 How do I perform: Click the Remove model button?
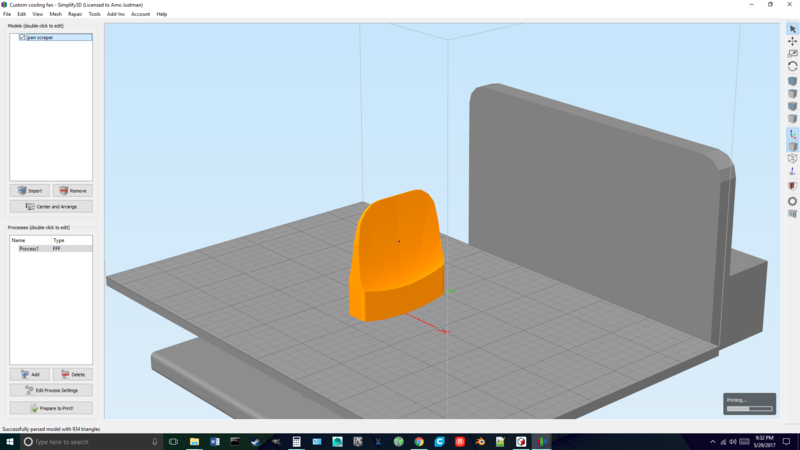[x=73, y=191]
